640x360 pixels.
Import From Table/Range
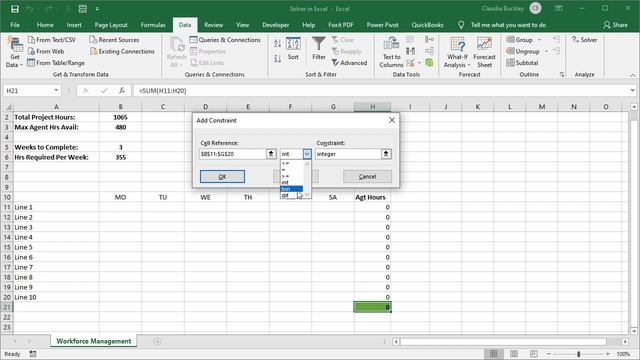pos(56,63)
